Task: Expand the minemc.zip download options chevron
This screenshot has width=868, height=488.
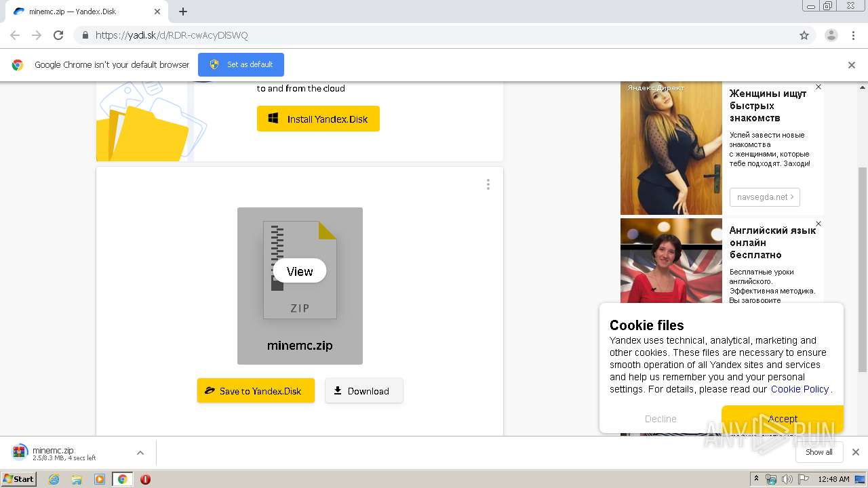Action: [x=140, y=453]
